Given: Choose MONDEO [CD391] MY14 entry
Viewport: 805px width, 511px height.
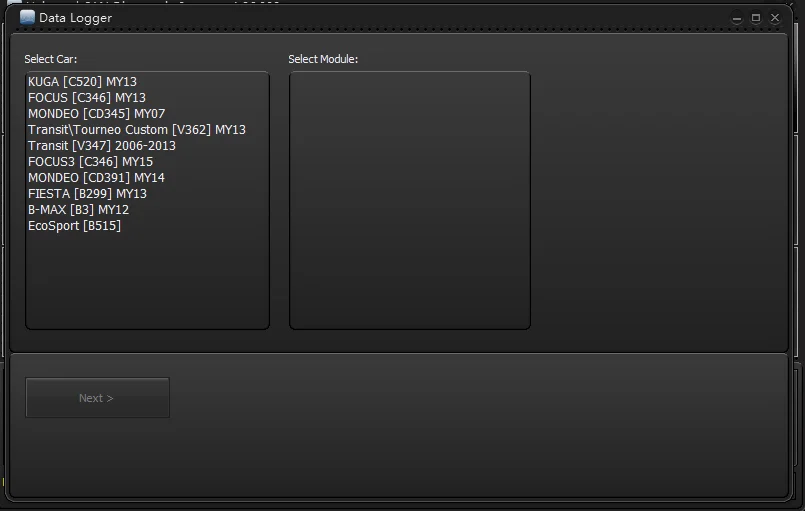Looking at the screenshot, I should pos(97,178).
